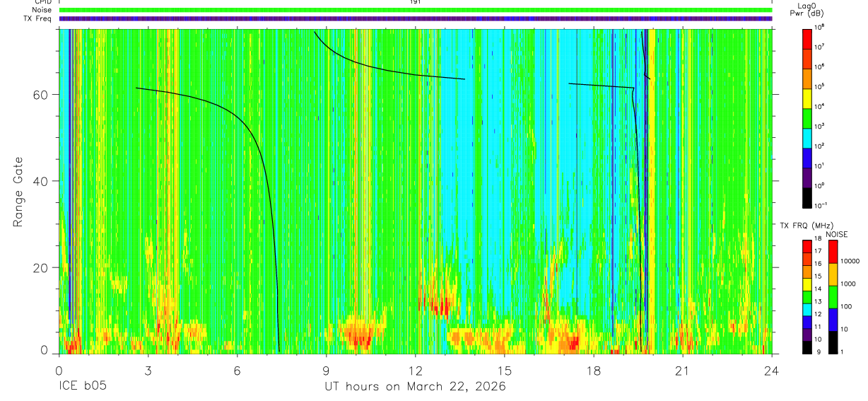Click the '14' label on TX FRQ colorbar
Image resolution: width=868 pixels, height=401 pixels.
tap(818, 289)
